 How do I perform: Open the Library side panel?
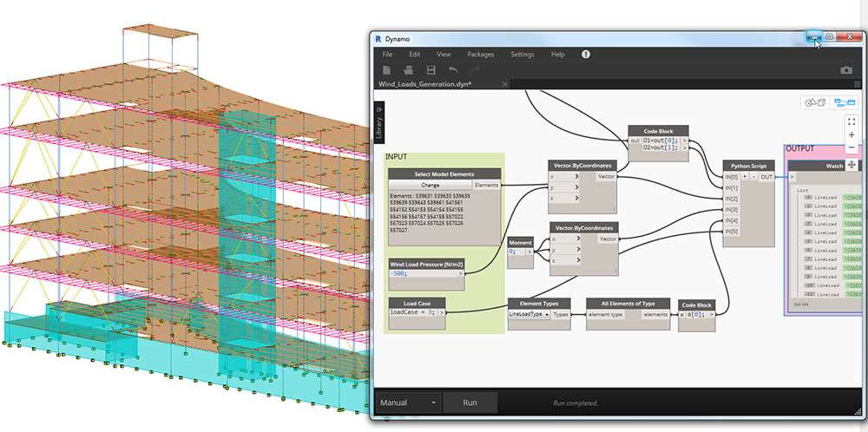click(x=379, y=122)
